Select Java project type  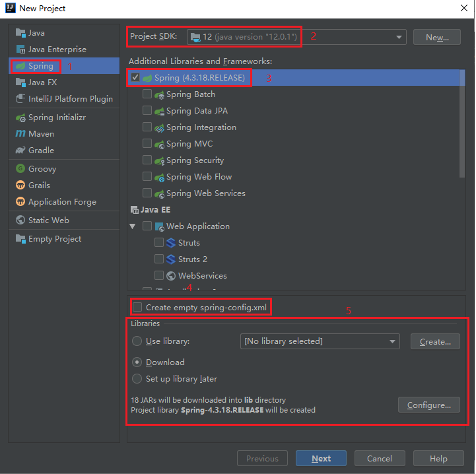pyautogui.click(x=64, y=33)
